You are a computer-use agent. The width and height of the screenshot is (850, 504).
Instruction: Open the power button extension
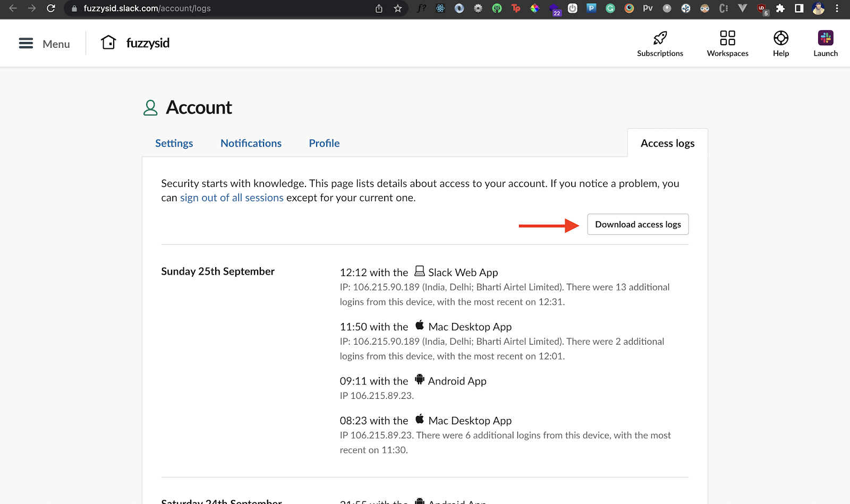click(x=573, y=8)
